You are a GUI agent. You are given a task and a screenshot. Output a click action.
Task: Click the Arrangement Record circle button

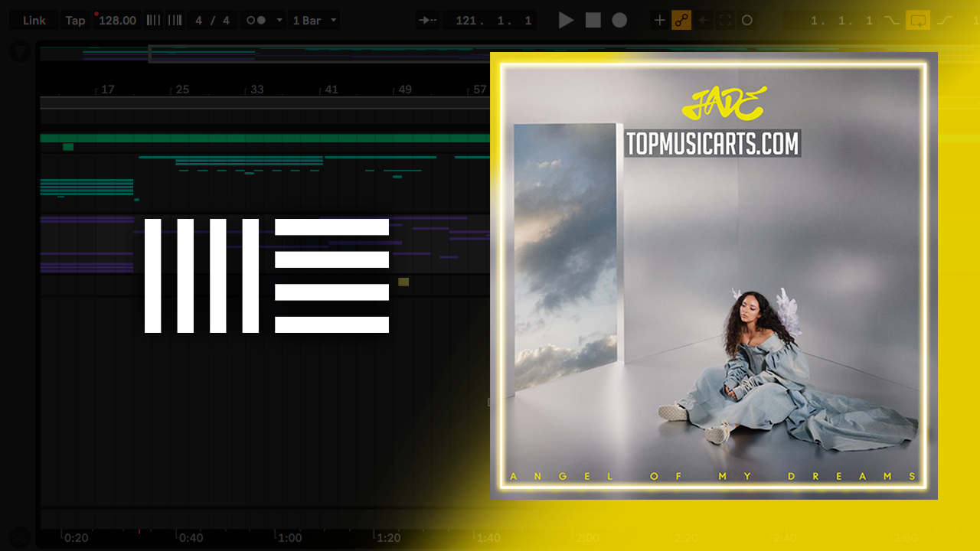click(x=619, y=21)
